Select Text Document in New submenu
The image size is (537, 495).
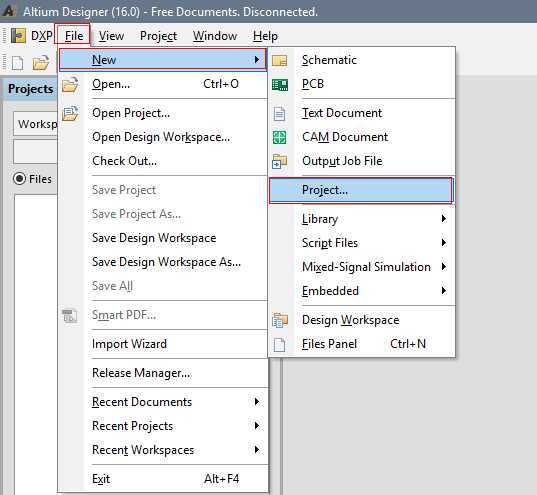(362, 113)
